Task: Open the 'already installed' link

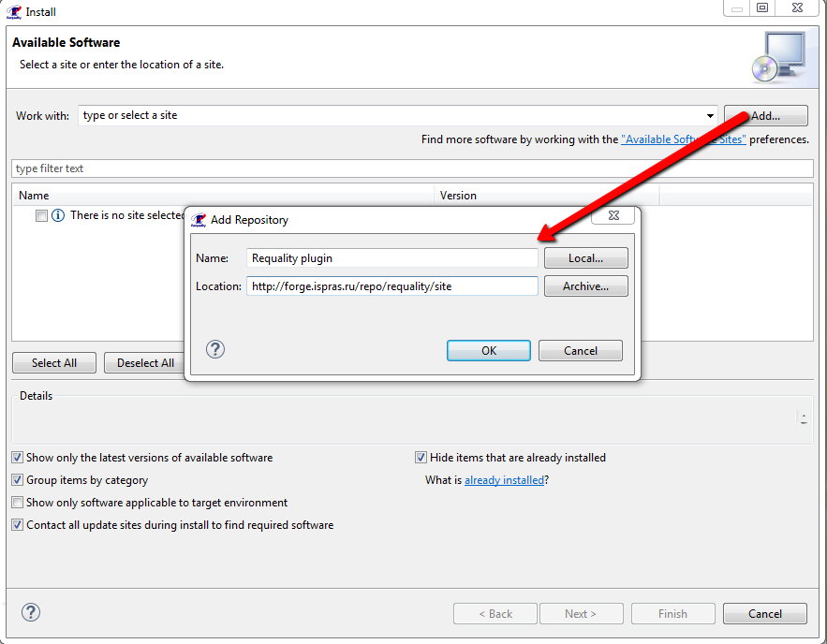Action: [504, 480]
